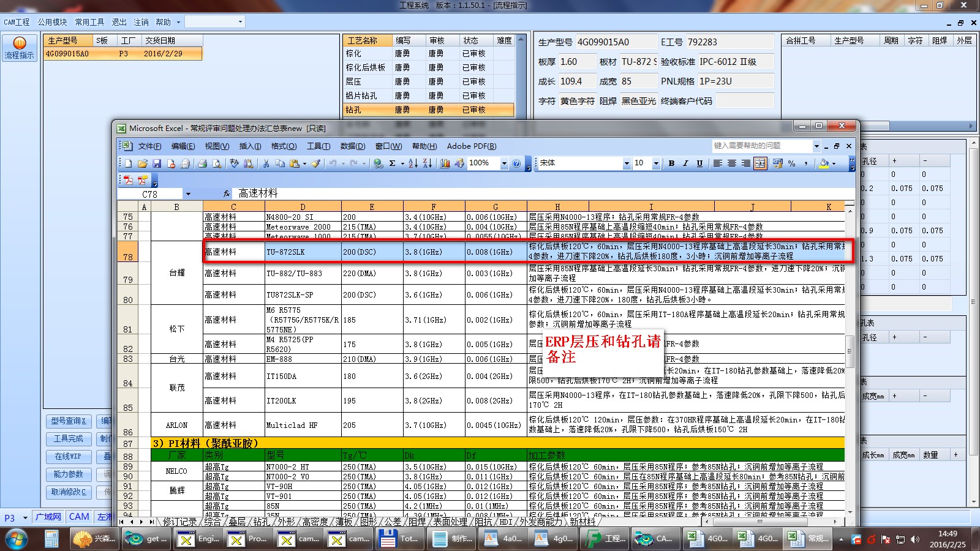
Task: Open the Start menu on the Windows taskbar
Action: click(17, 539)
